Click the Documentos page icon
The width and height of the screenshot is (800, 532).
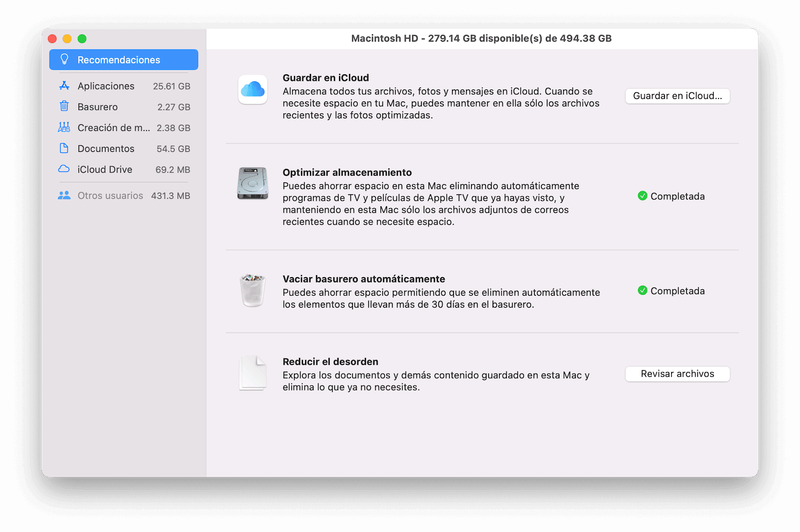[64, 148]
